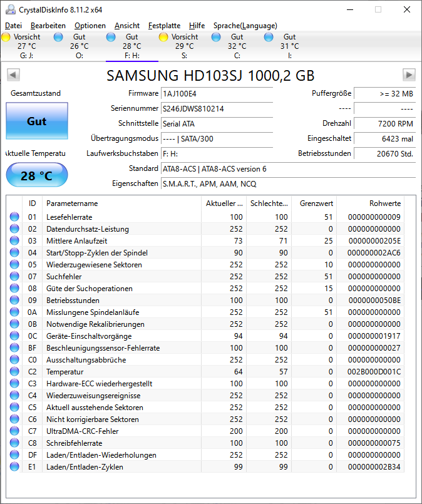
Task: Click status orb for Mittlere Anlaufzeit row
Action: (14, 241)
